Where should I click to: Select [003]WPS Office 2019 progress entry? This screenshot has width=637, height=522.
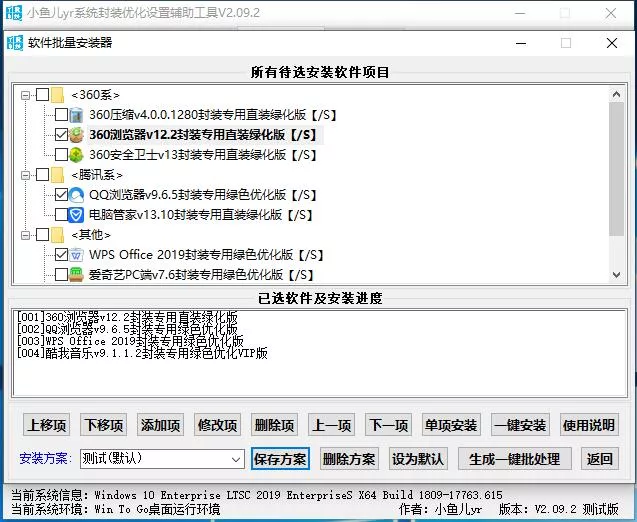click(130, 341)
